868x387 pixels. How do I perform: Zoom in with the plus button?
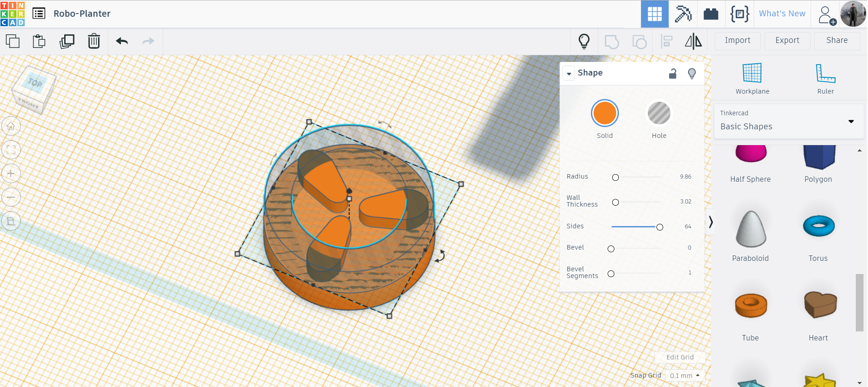coord(11,174)
